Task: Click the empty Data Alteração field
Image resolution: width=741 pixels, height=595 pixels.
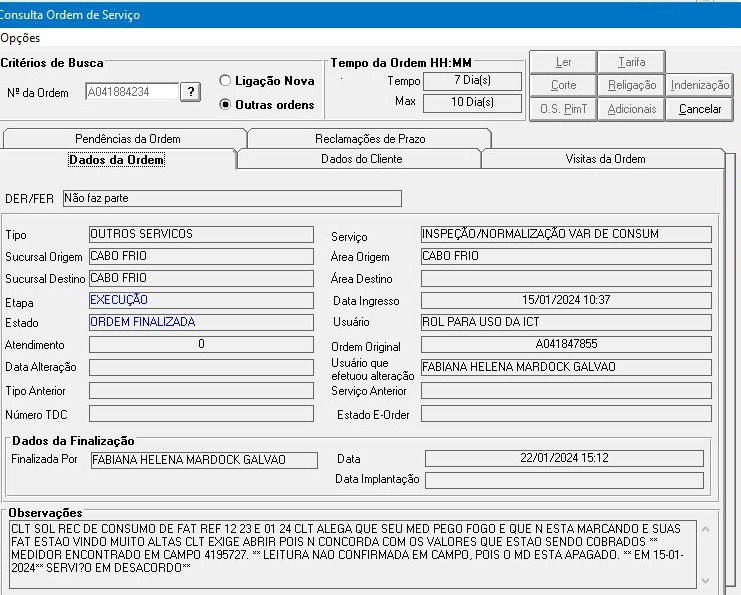Action: [x=201, y=368]
